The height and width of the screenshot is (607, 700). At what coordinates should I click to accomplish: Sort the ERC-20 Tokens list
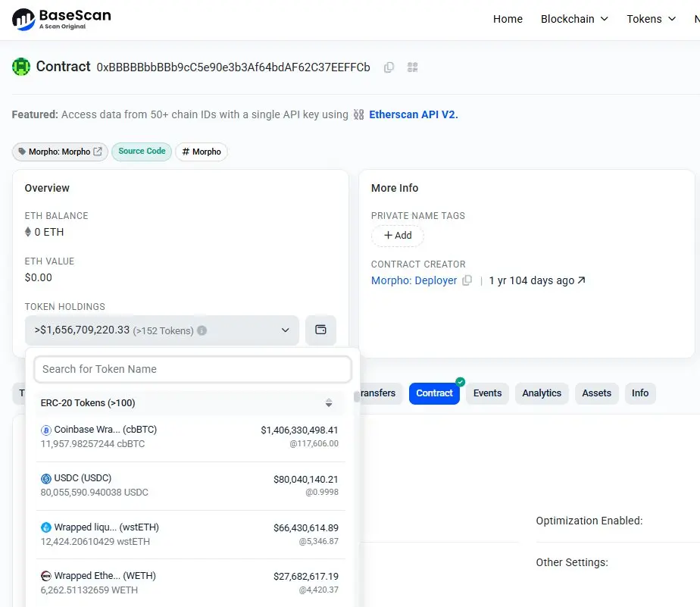pos(329,403)
